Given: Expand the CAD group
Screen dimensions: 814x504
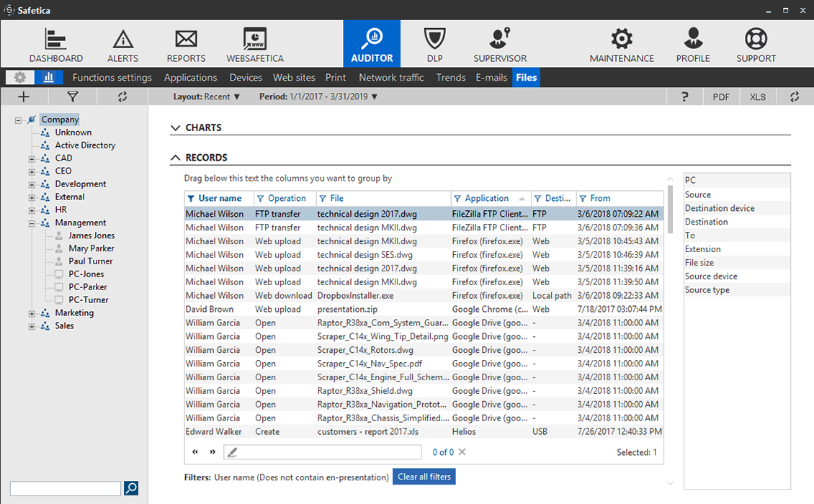Looking at the screenshot, I should (32, 159).
